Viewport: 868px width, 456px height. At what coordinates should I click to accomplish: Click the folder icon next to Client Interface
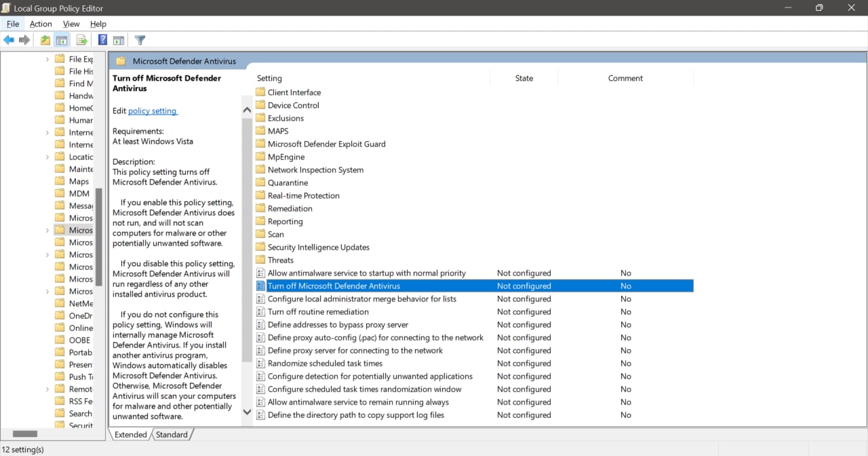click(260, 92)
